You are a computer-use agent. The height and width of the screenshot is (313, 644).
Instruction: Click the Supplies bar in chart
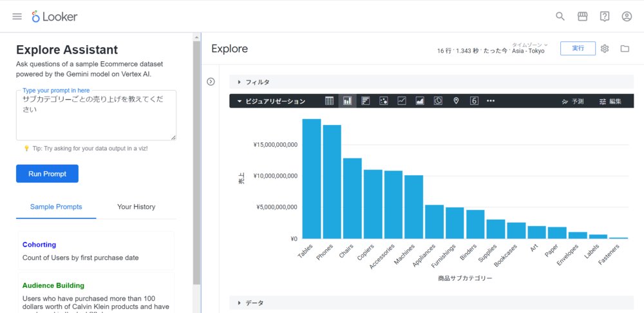496,229
